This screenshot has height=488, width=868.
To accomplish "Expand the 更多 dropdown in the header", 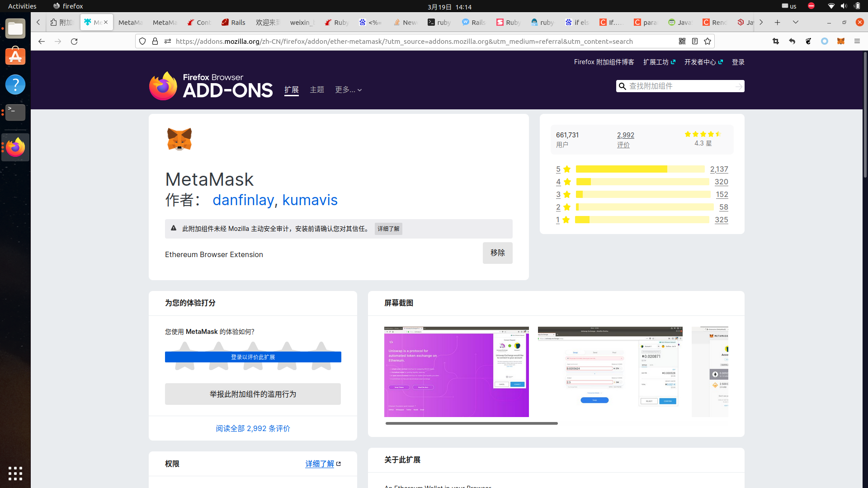I will [x=348, y=90].
